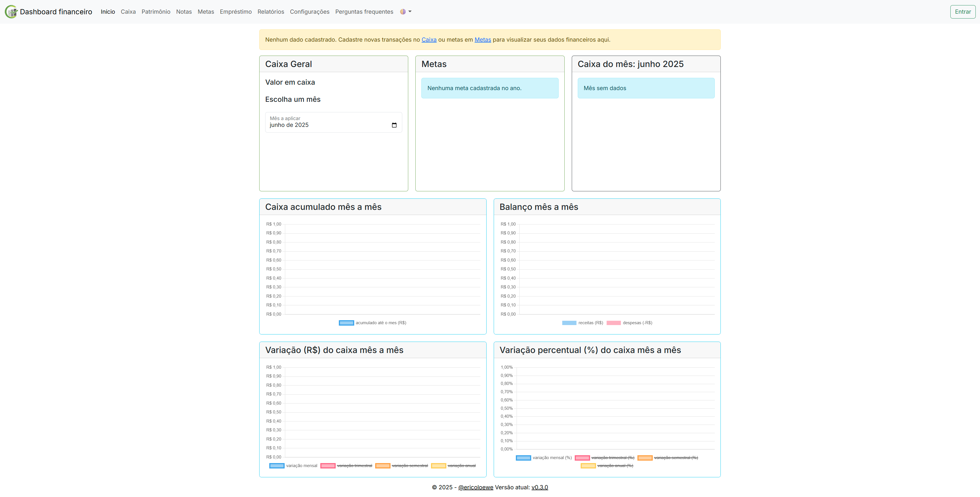Click the Caixa acumulado mês a mês title
Screen dimensions: 980x497
(323, 207)
